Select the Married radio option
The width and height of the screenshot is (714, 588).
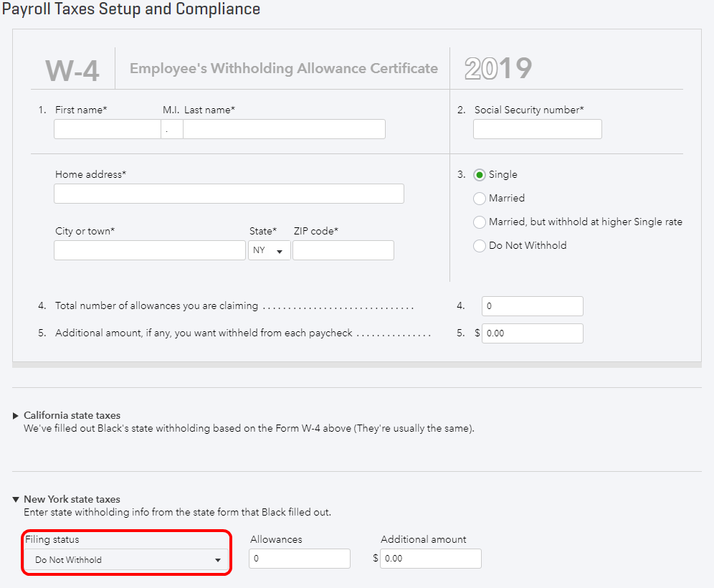tap(480, 199)
